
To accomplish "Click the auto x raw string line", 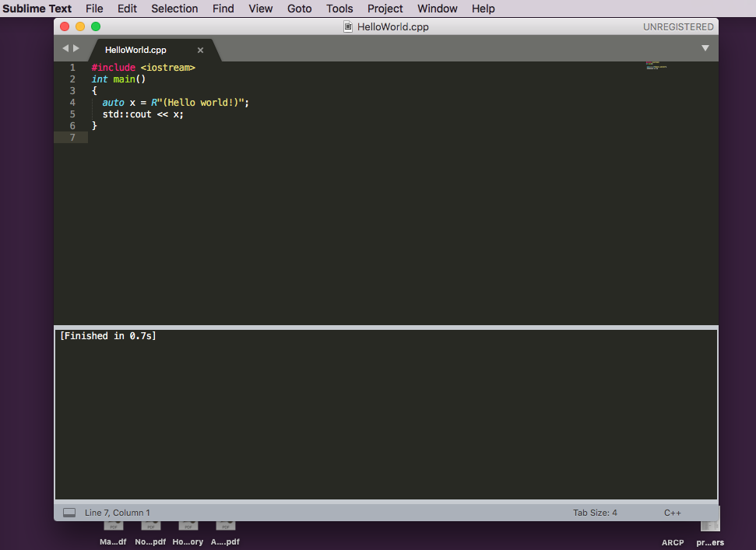I will click(175, 103).
